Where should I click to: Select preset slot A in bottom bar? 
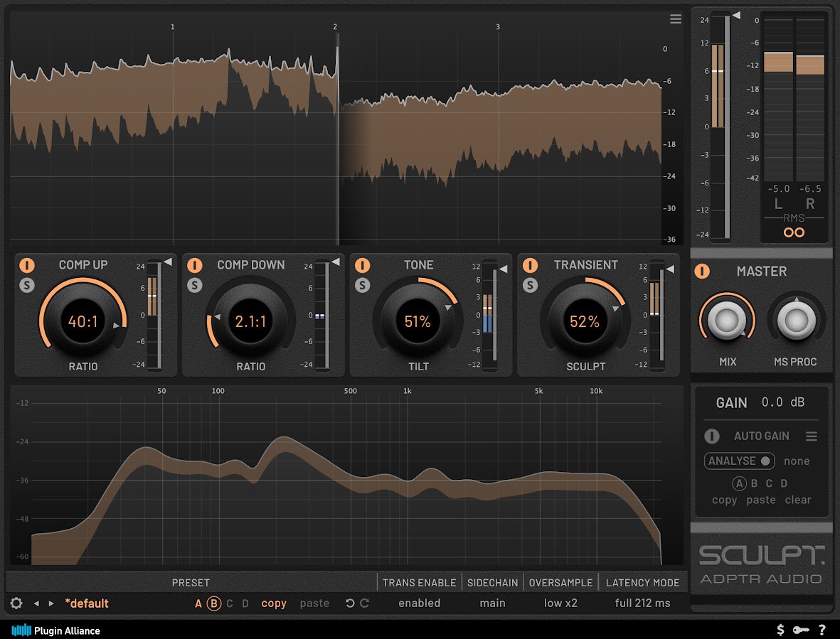point(198,603)
